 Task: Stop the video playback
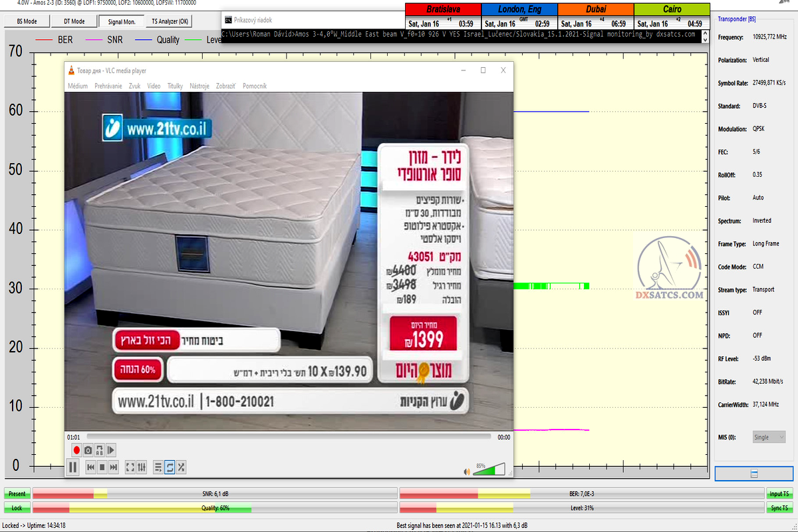pyautogui.click(x=102, y=467)
